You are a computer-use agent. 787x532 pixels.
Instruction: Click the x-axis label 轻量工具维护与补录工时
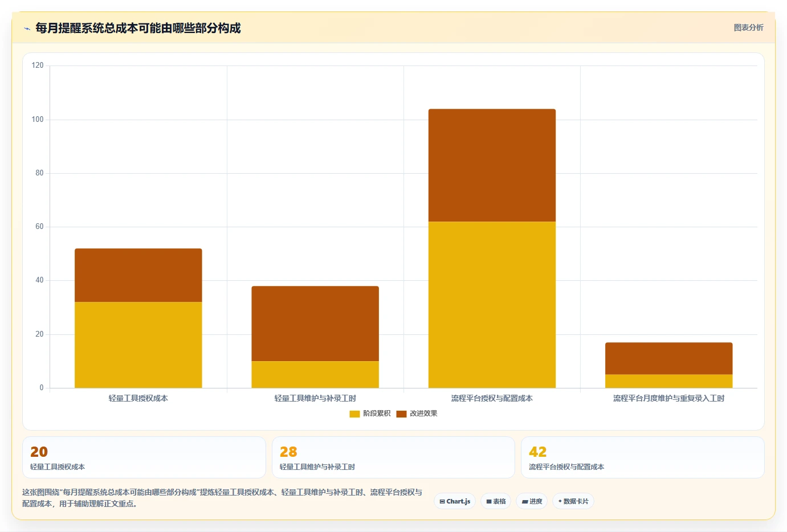315,398
